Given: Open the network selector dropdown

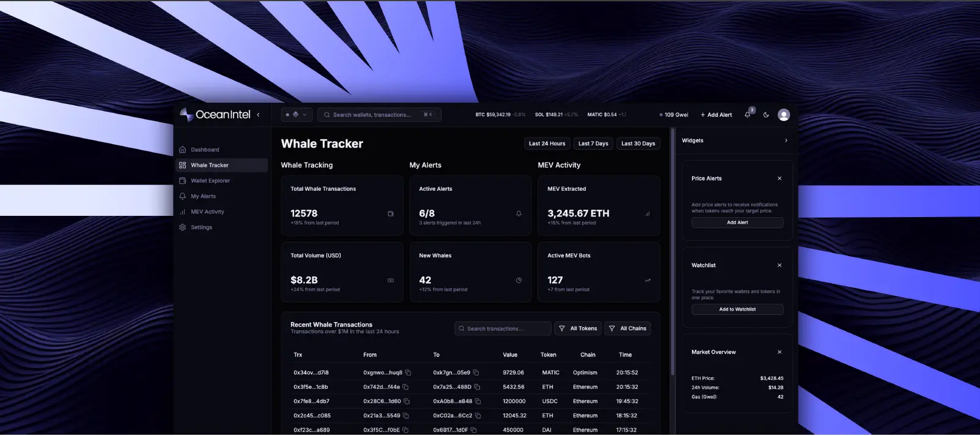Looking at the screenshot, I should tap(297, 114).
